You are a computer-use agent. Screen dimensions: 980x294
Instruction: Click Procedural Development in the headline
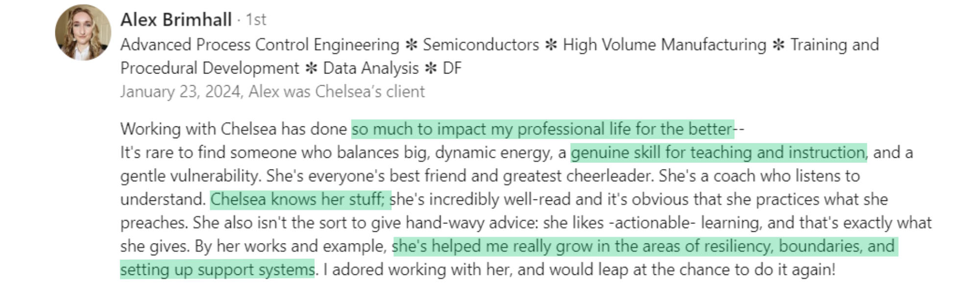[209, 68]
